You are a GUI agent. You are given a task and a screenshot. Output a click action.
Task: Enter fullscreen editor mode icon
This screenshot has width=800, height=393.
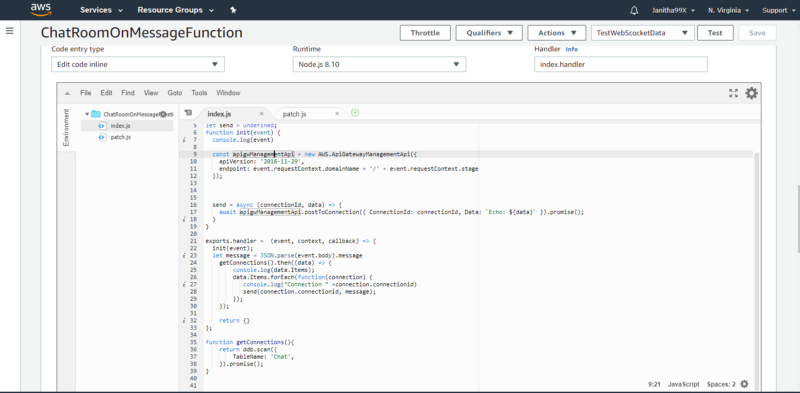pos(733,93)
